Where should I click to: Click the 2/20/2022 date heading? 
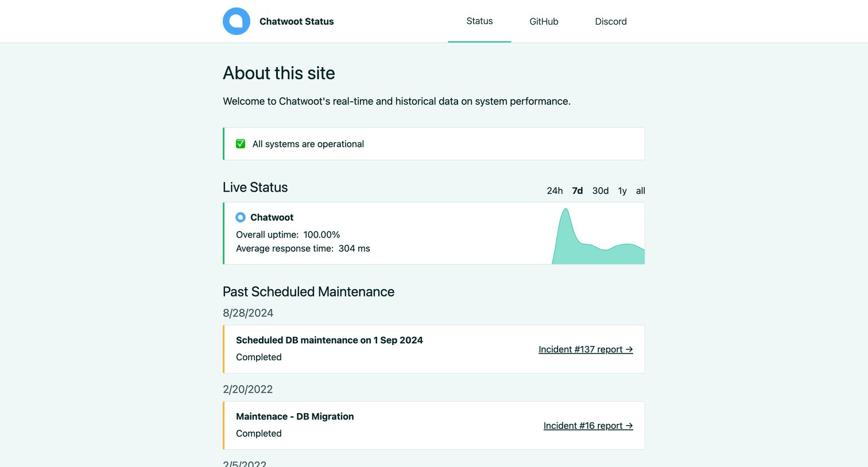tap(248, 390)
